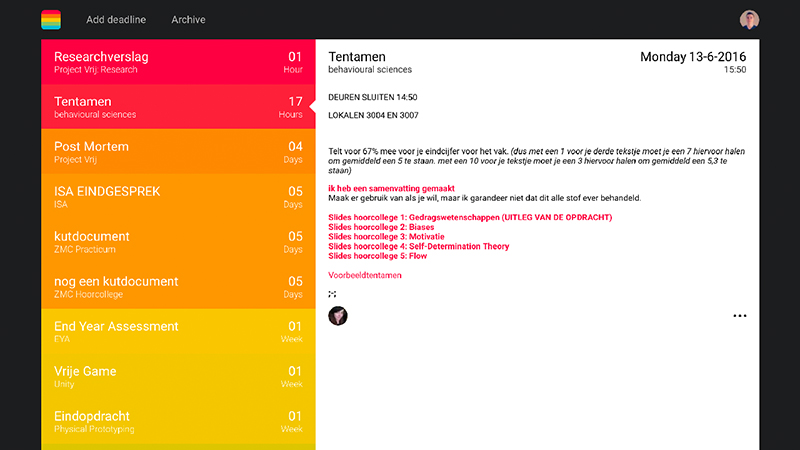Select the Tentamen deadline in list
This screenshot has height=450, width=800.
tap(178, 107)
